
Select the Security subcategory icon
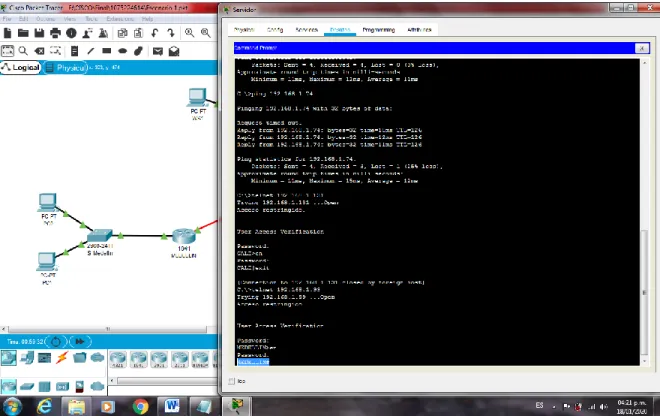(80, 386)
